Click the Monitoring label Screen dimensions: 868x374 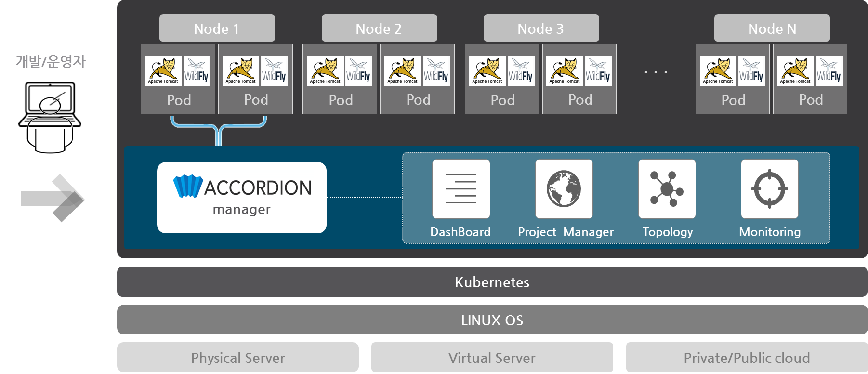(x=770, y=232)
